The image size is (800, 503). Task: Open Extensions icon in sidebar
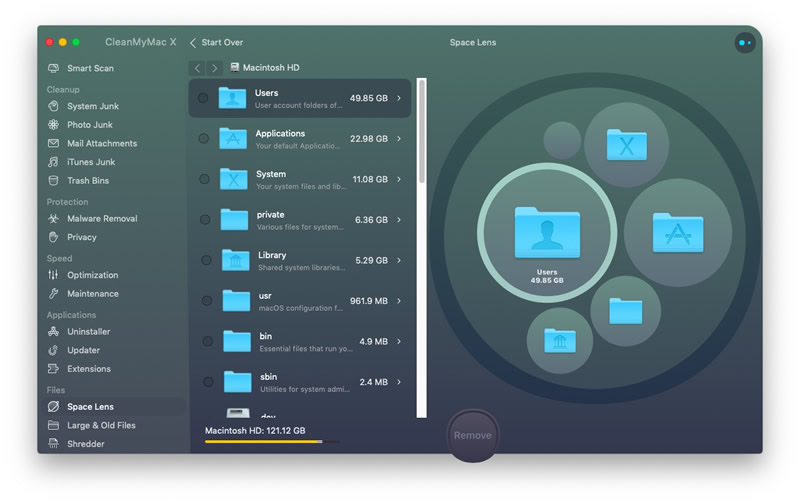point(53,369)
